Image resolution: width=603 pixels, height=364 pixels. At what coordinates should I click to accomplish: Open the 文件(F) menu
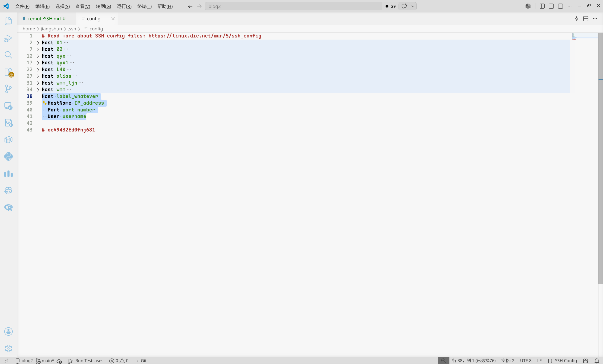pyautogui.click(x=22, y=6)
